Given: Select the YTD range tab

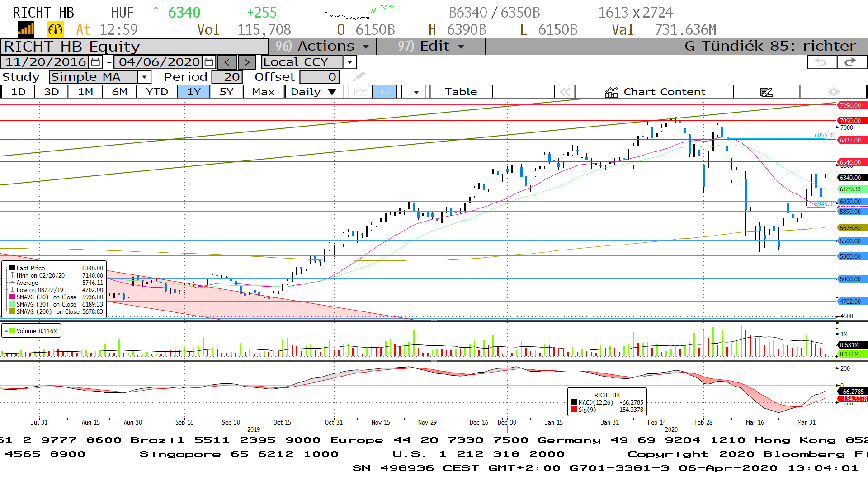Looking at the screenshot, I should pyautogui.click(x=157, y=92).
